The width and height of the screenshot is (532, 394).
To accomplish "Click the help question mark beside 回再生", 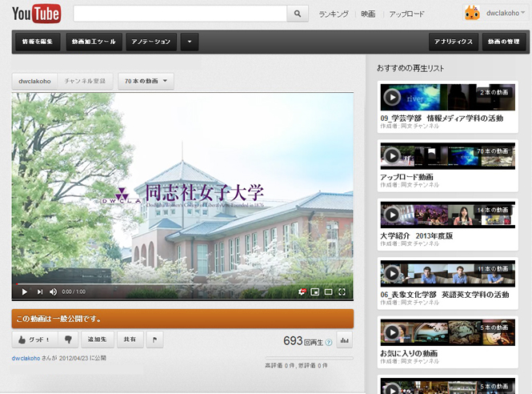I will point(329,343).
